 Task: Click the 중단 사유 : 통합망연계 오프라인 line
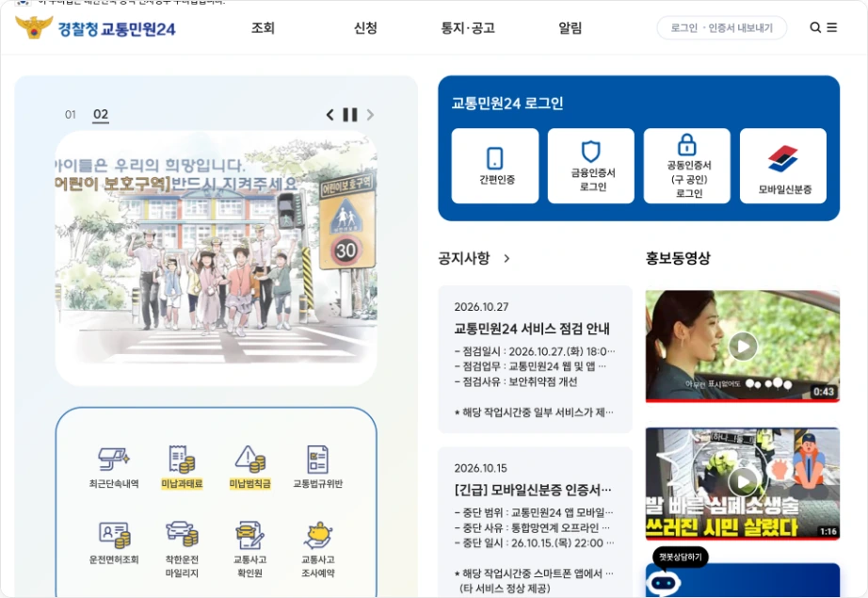coord(533,527)
